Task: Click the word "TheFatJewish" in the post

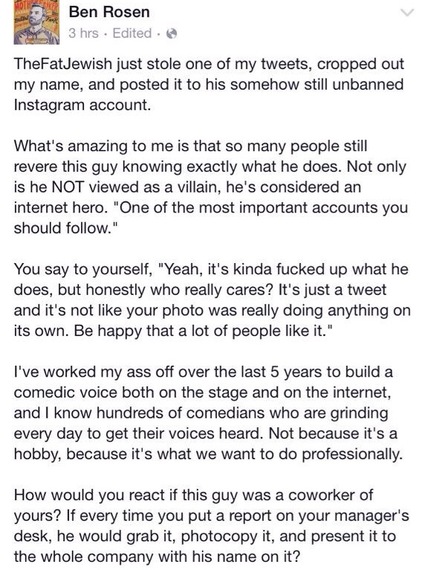Action: click(x=63, y=64)
